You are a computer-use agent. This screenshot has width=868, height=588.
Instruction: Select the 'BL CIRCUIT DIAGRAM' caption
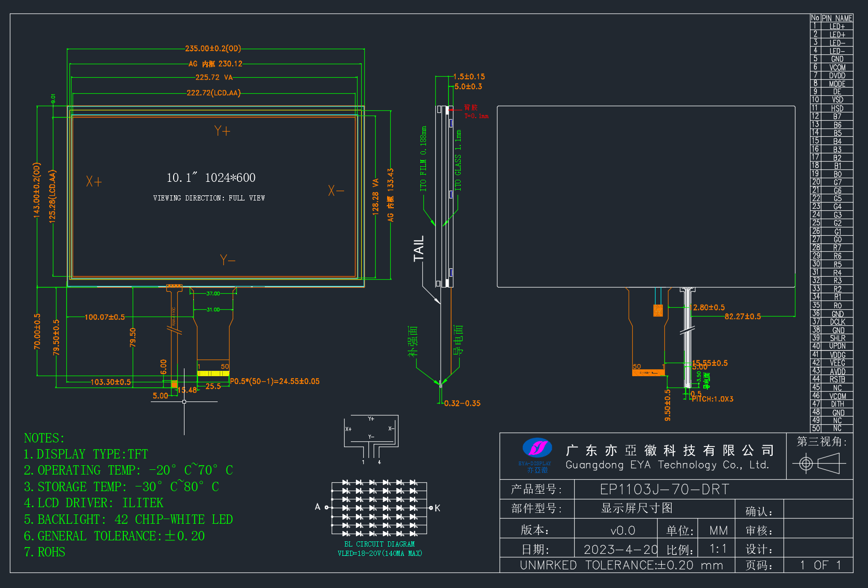(x=379, y=544)
